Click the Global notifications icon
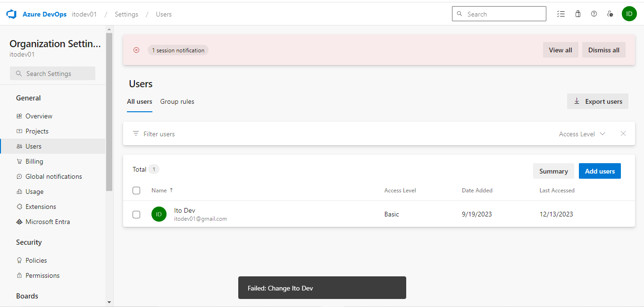 tap(19, 176)
